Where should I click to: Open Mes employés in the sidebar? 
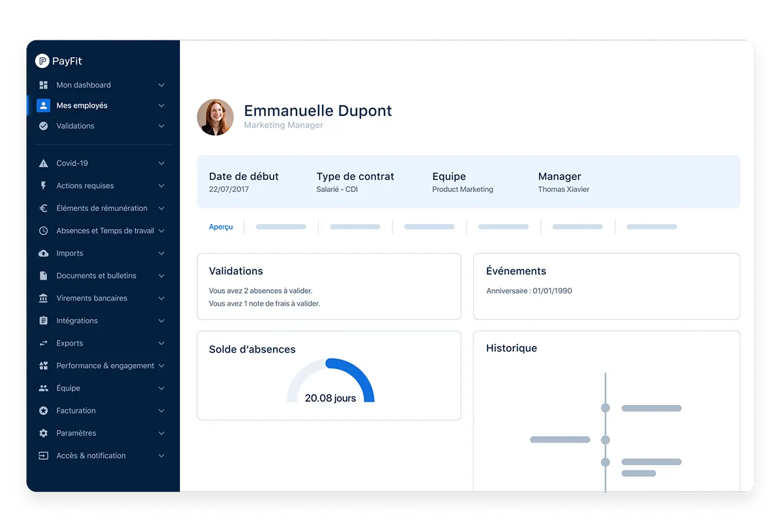pyautogui.click(x=82, y=105)
